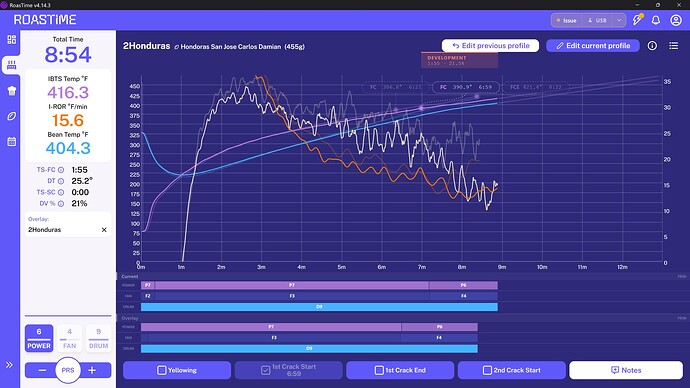Click the Current P6 power segment

(463, 285)
